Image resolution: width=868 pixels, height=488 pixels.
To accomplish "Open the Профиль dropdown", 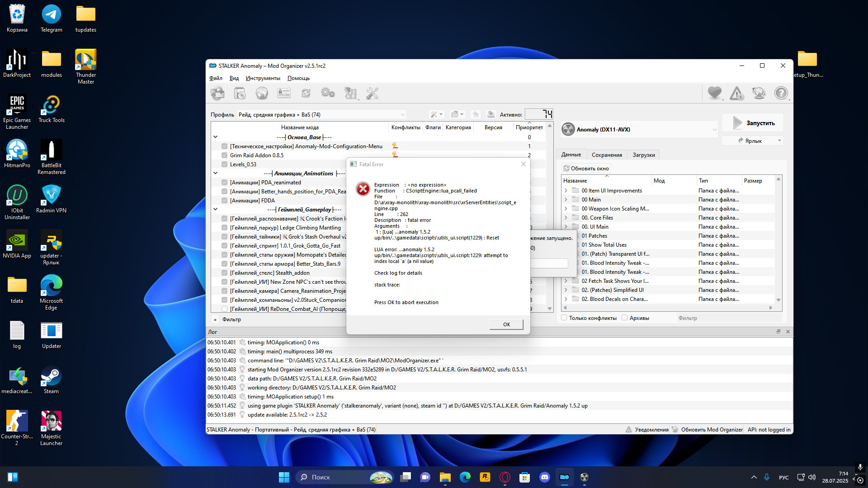I will click(x=322, y=115).
